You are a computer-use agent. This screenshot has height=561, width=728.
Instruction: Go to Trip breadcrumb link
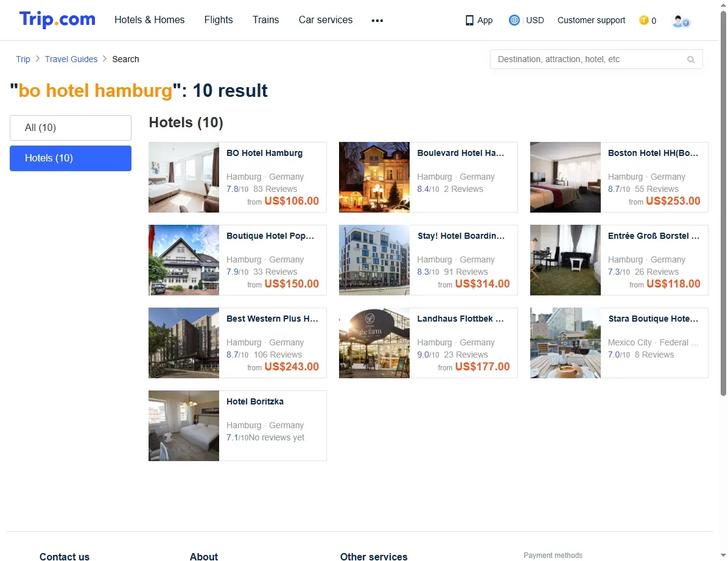[23, 59]
